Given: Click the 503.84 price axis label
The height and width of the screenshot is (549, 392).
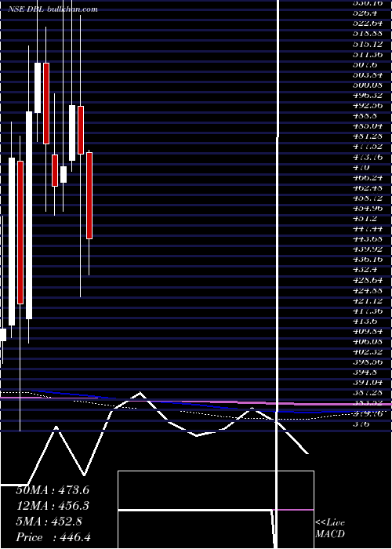Looking at the screenshot, I should tap(368, 75).
